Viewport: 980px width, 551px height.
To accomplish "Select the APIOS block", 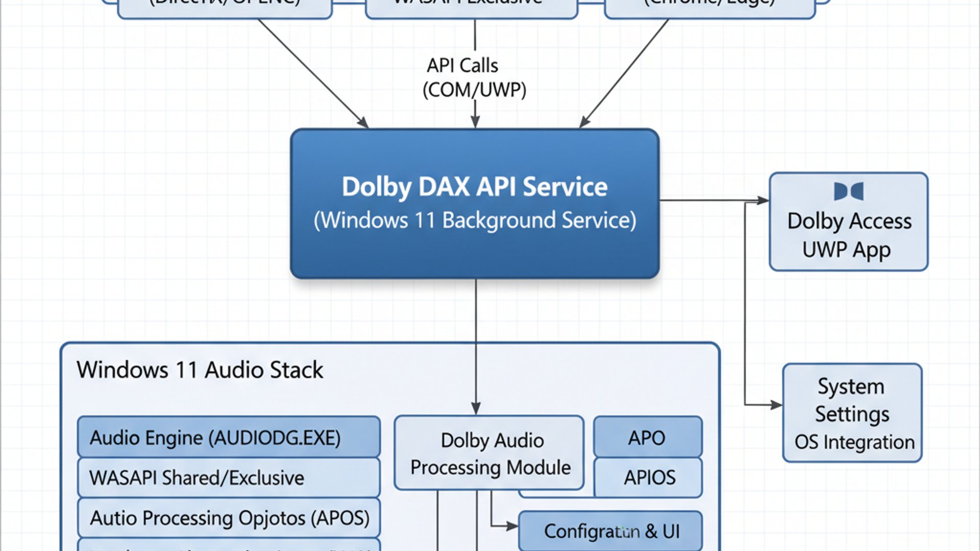I will (648, 478).
